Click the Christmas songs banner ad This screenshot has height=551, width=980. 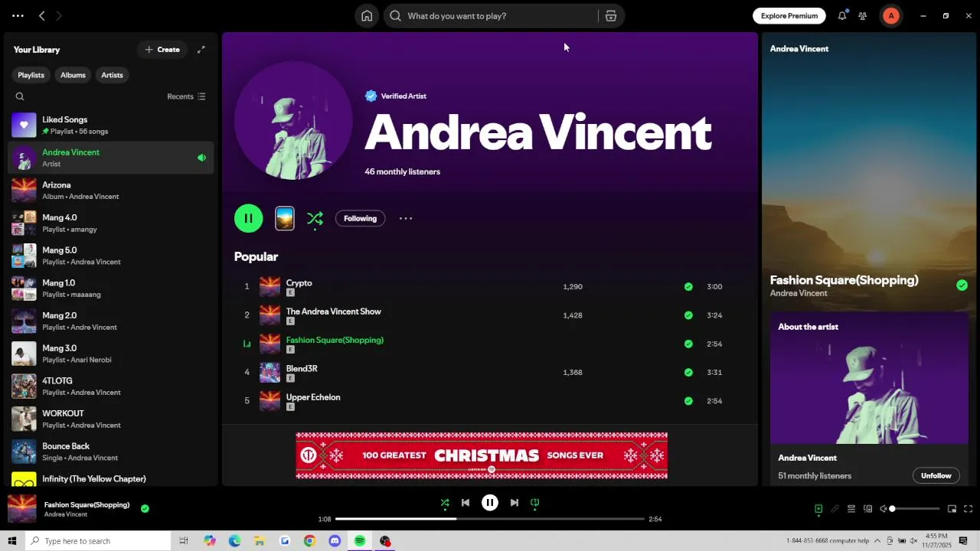[x=482, y=455]
